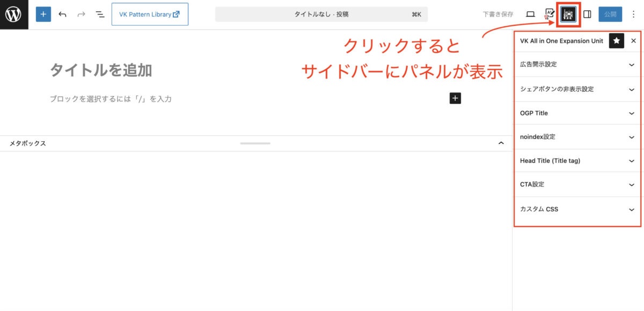
Task: Click the undo arrow icon
Action: 63,15
